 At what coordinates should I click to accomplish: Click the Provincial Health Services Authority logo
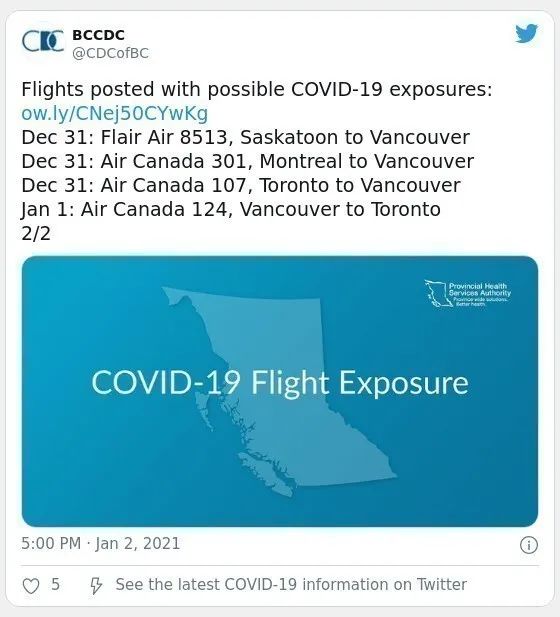tap(468, 293)
